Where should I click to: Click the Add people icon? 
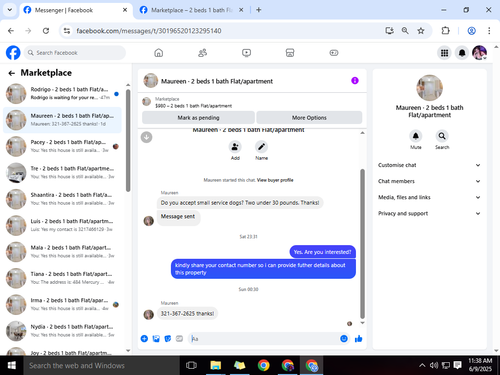point(235,147)
